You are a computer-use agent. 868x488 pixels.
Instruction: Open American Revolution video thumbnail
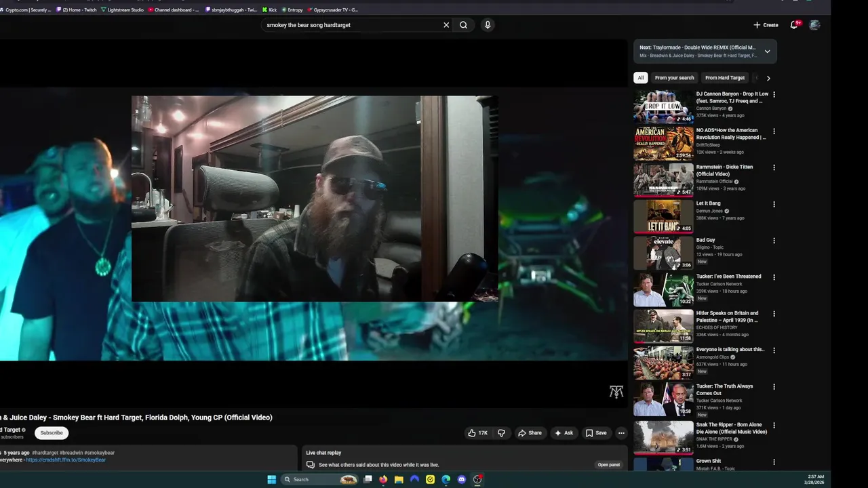[x=663, y=143]
